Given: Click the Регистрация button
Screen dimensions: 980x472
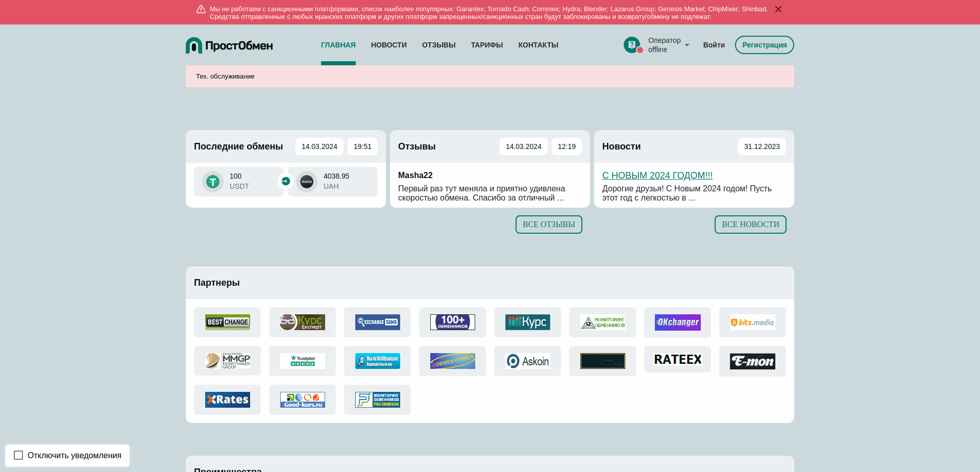Looking at the screenshot, I should click(764, 45).
